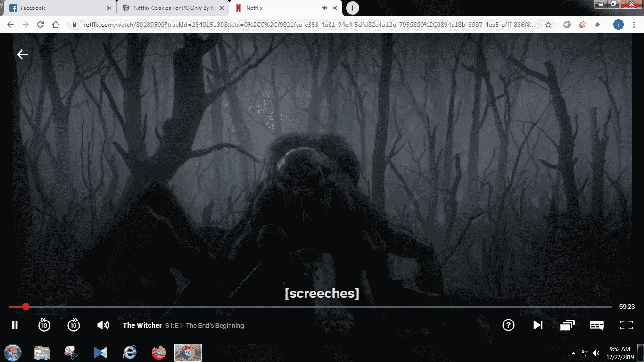Image resolution: width=644 pixels, height=362 pixels.
Task: Click the [screeches] subtitle text
Action: click(322, 293)
